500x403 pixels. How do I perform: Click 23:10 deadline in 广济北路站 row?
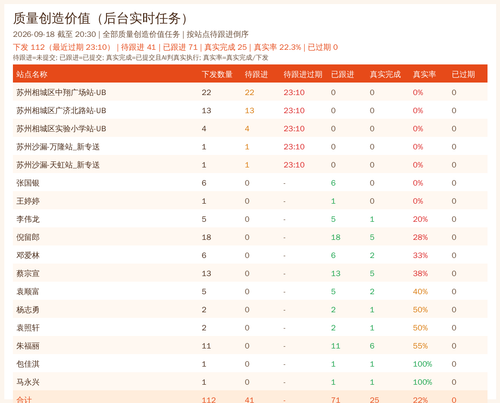294,110
